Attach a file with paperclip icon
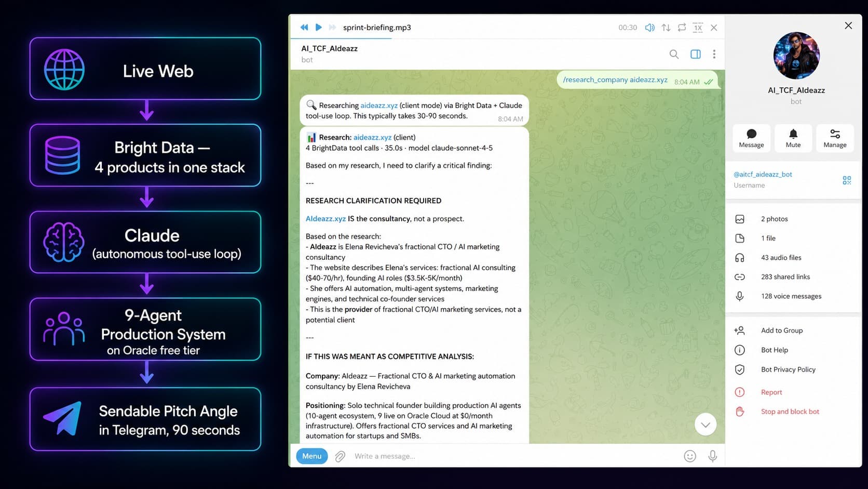Viewport: 868px width, 489px height. (340, 456)
